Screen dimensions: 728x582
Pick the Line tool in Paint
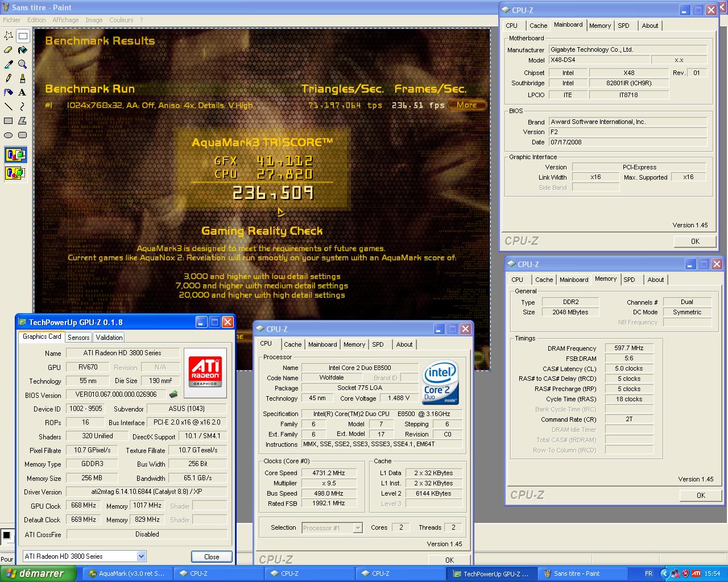tap(9, 107)
